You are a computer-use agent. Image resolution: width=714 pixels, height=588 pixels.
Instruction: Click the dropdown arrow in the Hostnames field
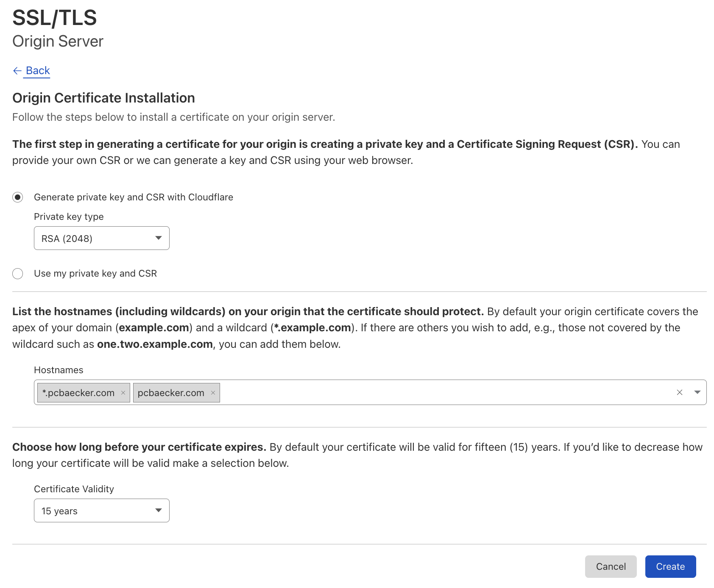coord(697,392)
